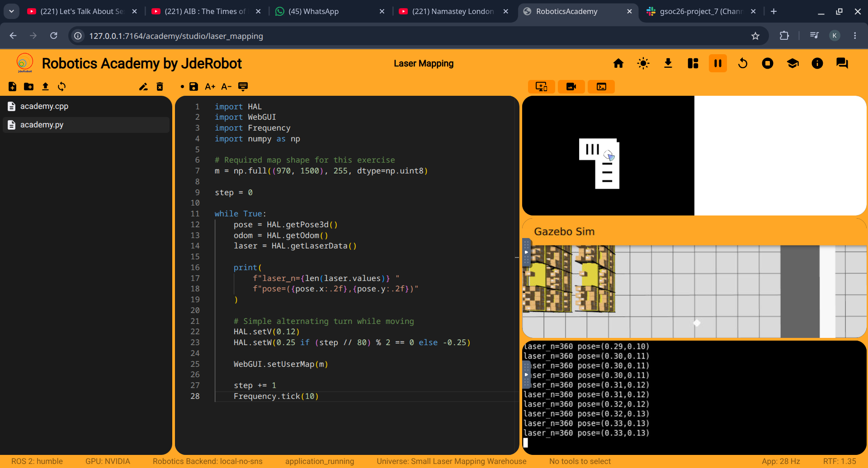The width and height of the screenshot is (868, 468).
Task: Go to home page via house icon
Action: click(x=618, y=63)
